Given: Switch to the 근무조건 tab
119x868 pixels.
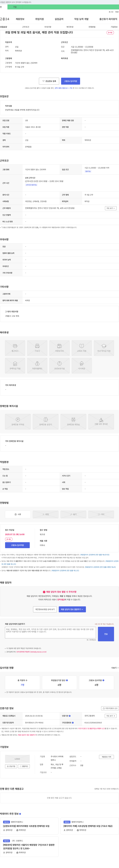Looking at the screenshot, I should (26, 27).
